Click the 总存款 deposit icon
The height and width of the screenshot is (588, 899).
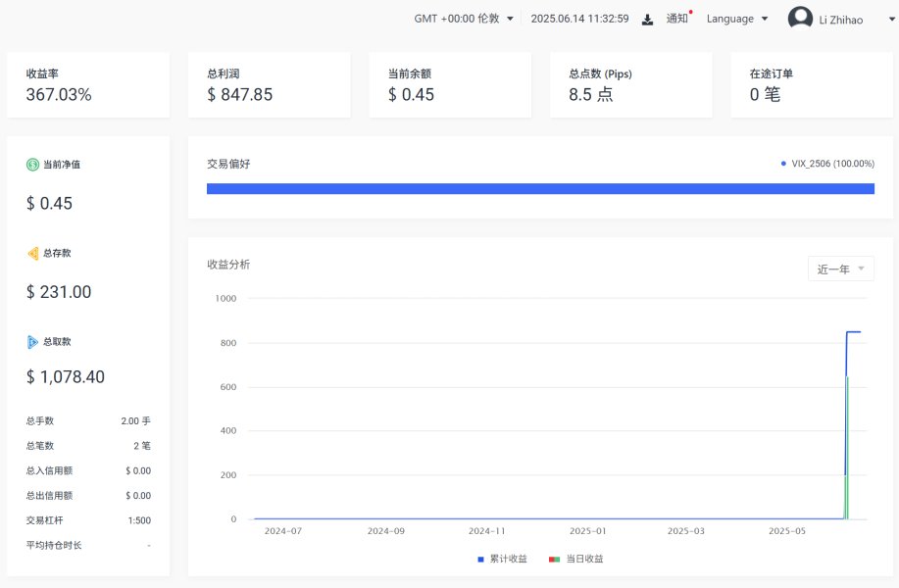click(32, 253)
